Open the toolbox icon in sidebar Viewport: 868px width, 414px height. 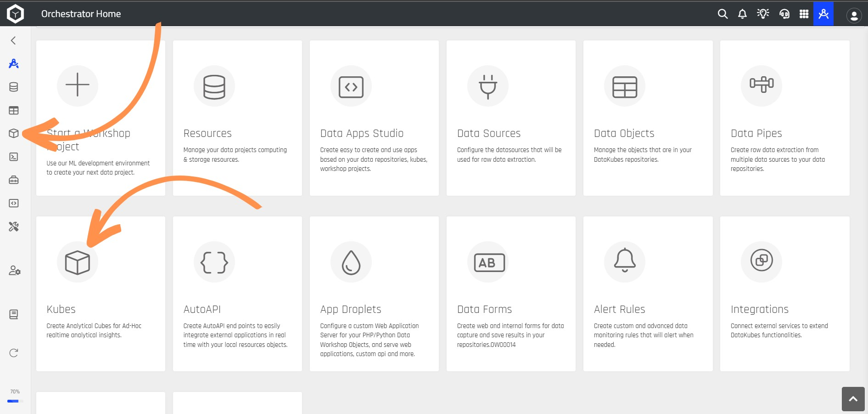point(14,180)
